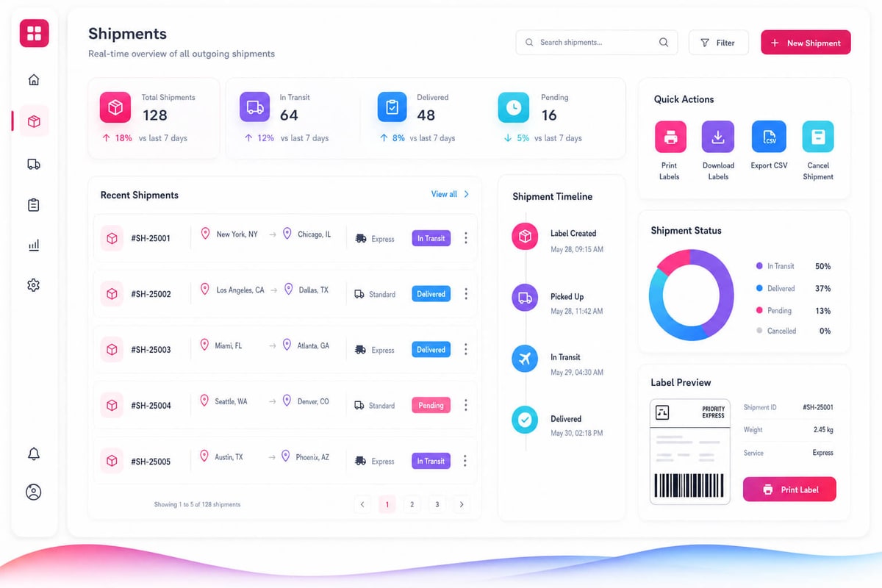Select the package Shipments sidebar icon
882x588 pixels.
(x=34, y=121)
